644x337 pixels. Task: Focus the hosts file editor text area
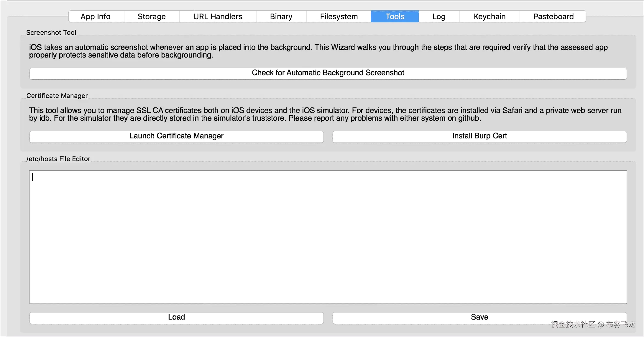(x=328, y=237)
